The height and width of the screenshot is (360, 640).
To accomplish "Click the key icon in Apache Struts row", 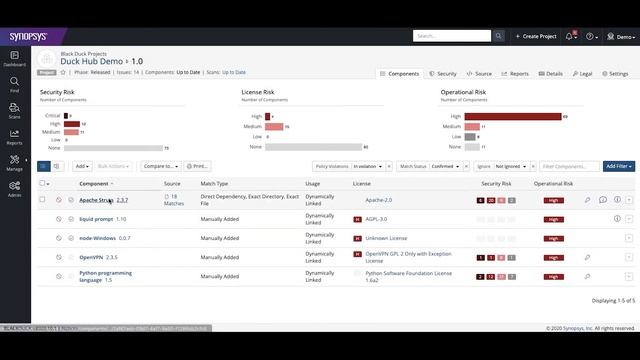I will (x=587, y=200).
